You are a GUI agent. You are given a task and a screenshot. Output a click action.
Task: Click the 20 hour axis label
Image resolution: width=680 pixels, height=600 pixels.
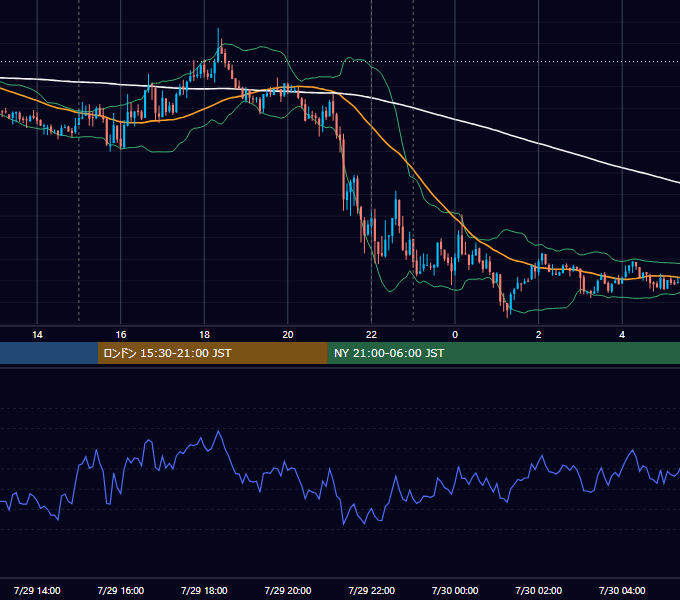click(288, 335)
